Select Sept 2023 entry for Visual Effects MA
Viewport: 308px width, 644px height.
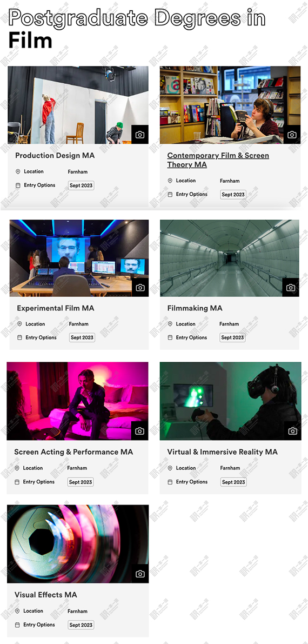[81, 625]
